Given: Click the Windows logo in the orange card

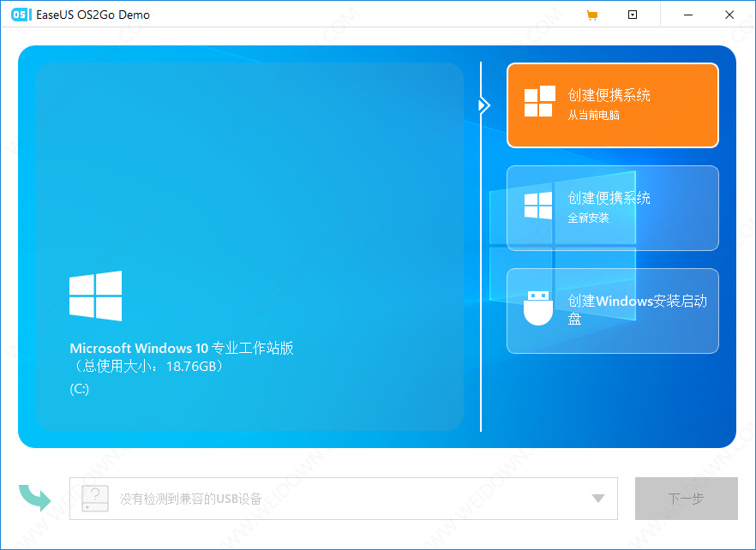Looking at the screenshot, I should click(539, 101).
